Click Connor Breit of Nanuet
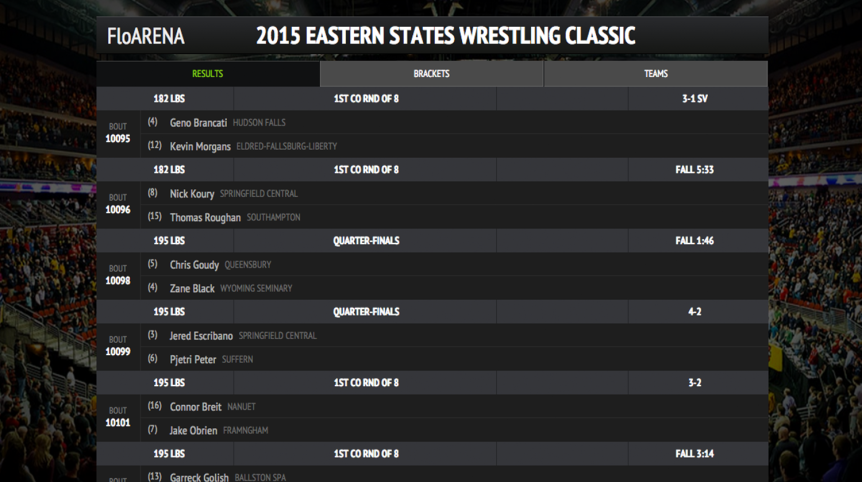This screenshot has width=862, height=482. pos(195,407)
